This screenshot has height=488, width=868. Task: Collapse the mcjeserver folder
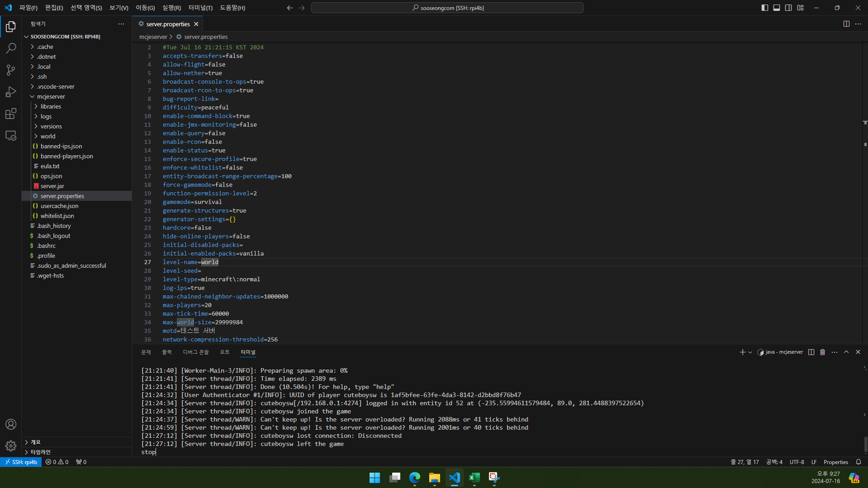point(77,96)
